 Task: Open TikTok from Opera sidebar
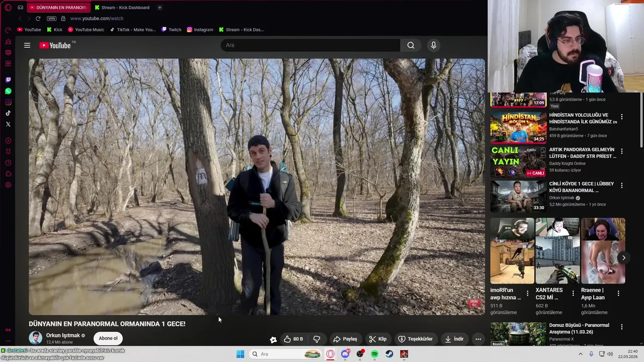[x=8, y=113]
